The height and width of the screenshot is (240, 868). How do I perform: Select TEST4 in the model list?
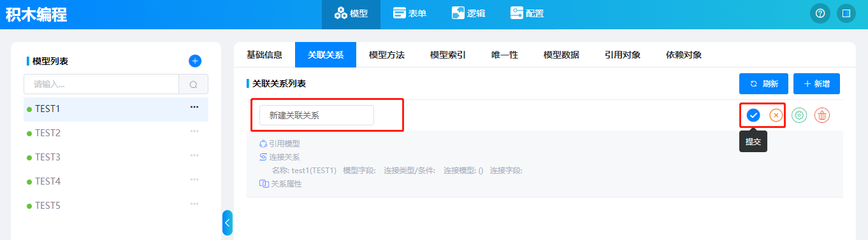point(116,181)
